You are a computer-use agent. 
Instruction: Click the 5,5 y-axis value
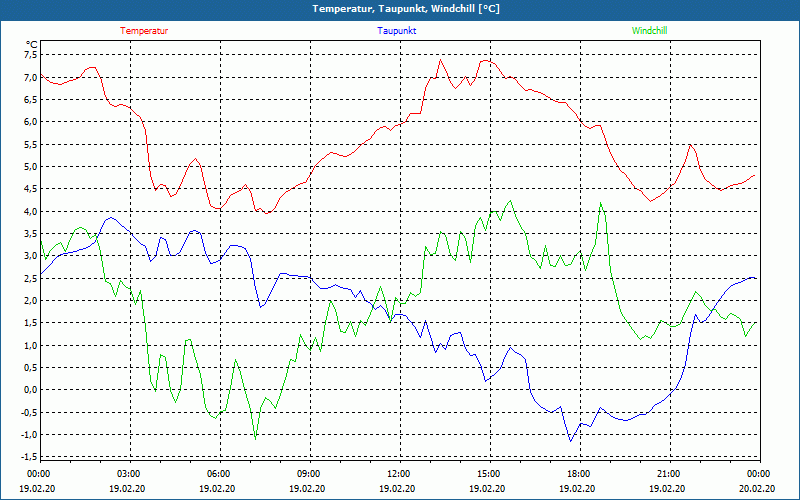point(31,144)
